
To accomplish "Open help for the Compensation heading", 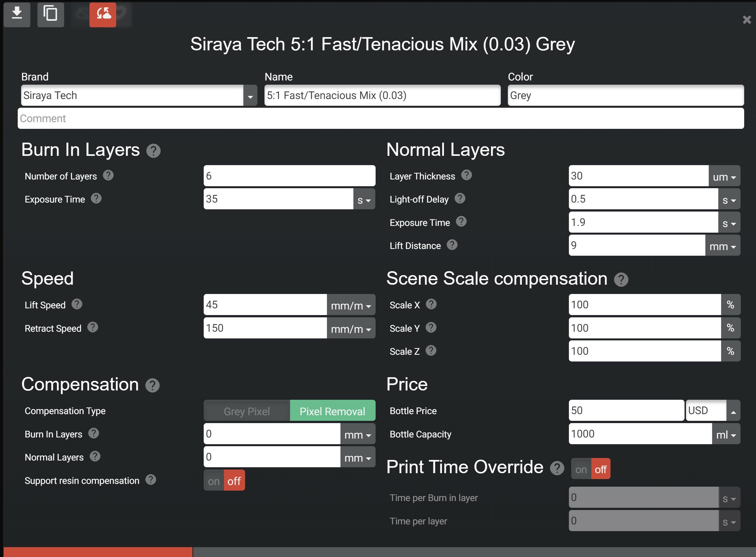I will [152, 385].
